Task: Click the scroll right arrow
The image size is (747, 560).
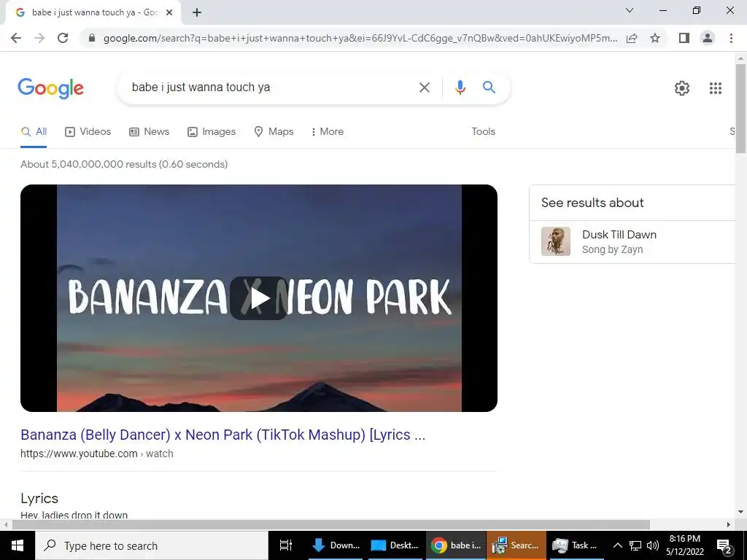Action: [729, 525]
